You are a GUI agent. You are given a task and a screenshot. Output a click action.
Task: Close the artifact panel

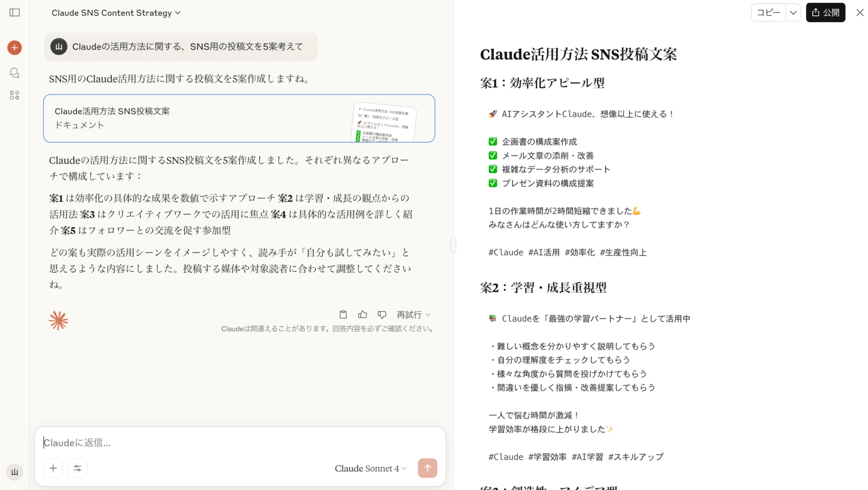click(x=860, y=13)
